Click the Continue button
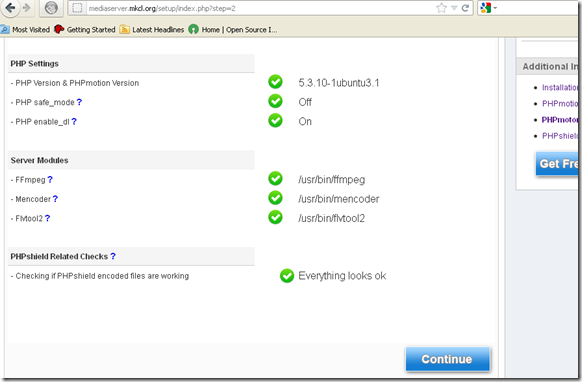 (x=448, y=359)
